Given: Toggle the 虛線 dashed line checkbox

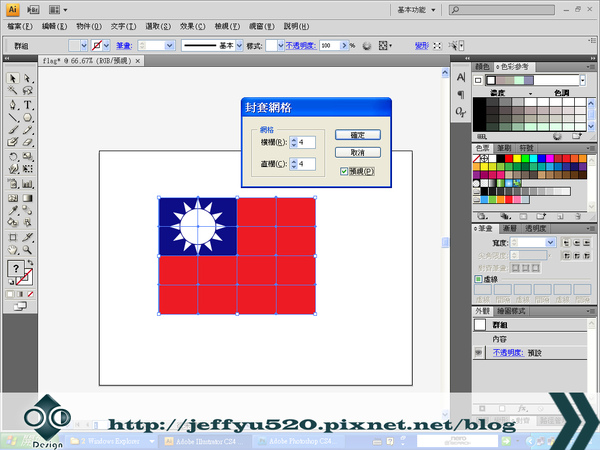Looking at the screenshot, I should [x=478, y=279].
